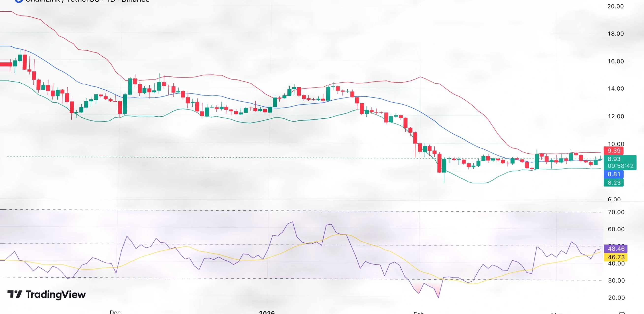Click the 6.00 price axis tick

pyautogui.click(x=614, y=199)
